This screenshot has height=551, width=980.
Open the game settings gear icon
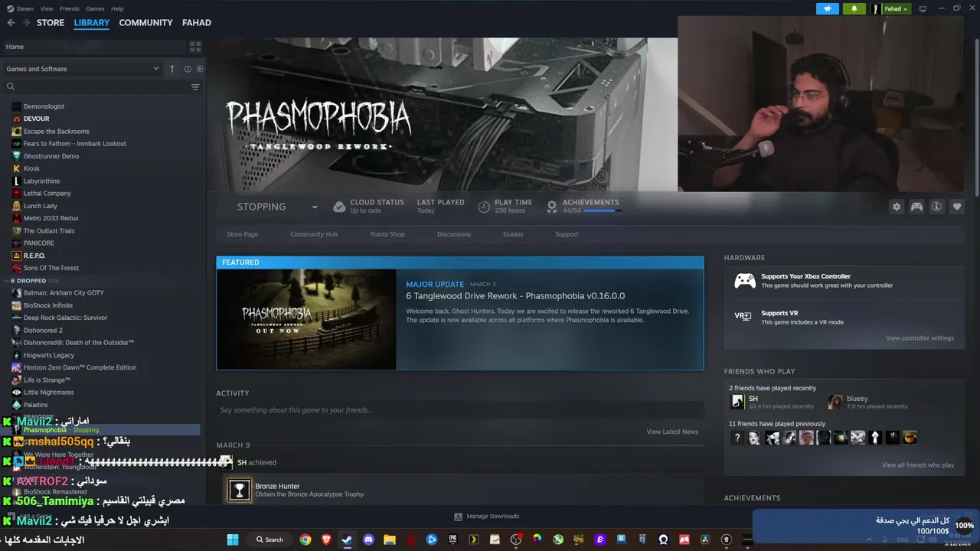(x=897, y=207)
